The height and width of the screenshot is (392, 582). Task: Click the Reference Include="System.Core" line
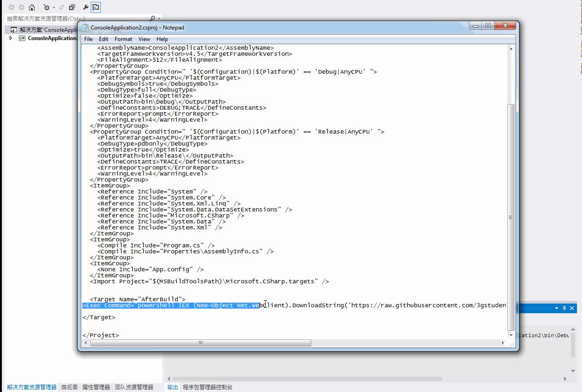pos(162,197)
